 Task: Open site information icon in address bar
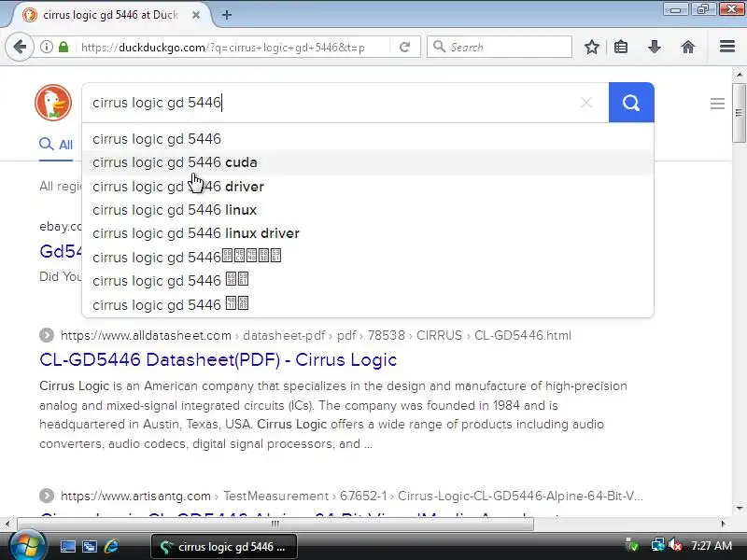46,47
